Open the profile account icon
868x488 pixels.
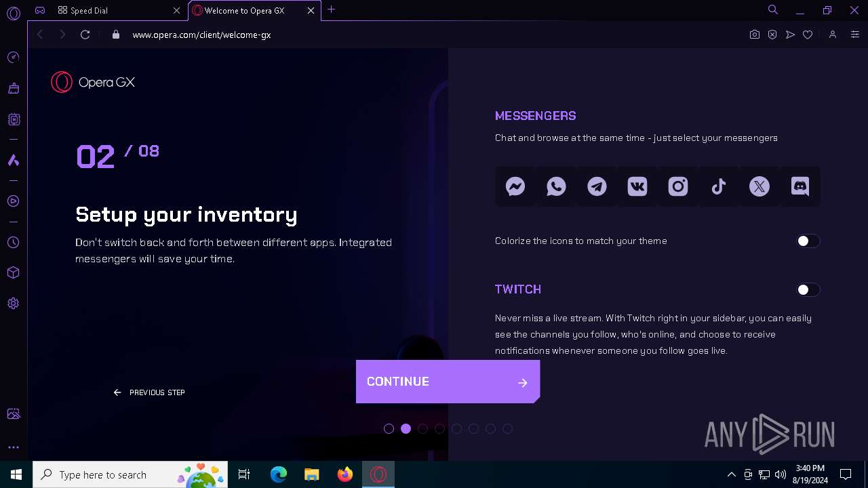coord(833,35)
